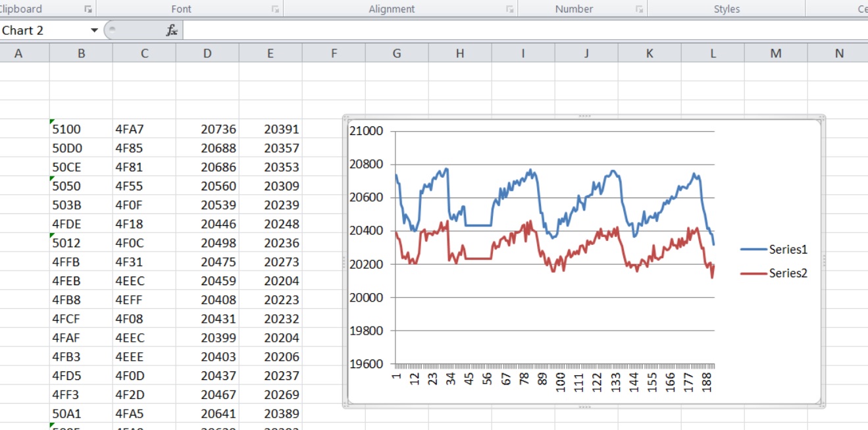Image resolution: width=868 pixels, height=430 pixels.
Task: Select column D header
Action: (x=207, y=53)
